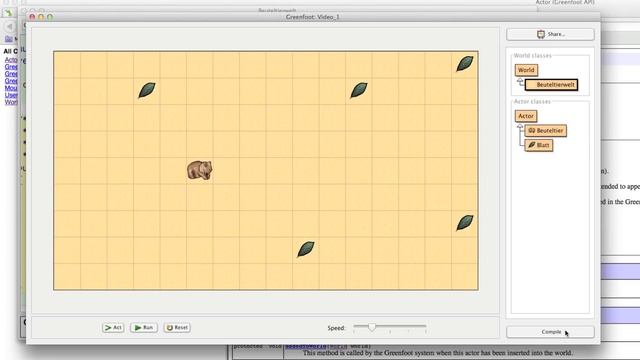This screenshot has height=360, width=640.
Task: Compile the scenario classes
Action: (550, 332)
